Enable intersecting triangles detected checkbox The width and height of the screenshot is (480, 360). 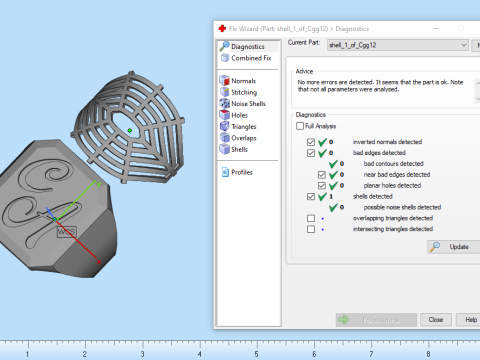coord(311,229)
